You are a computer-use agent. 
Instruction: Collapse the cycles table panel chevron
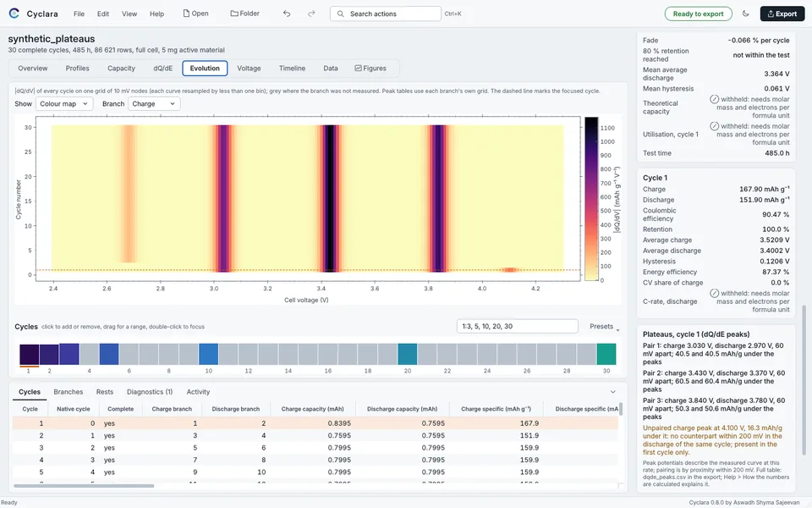tap(612, 392)
